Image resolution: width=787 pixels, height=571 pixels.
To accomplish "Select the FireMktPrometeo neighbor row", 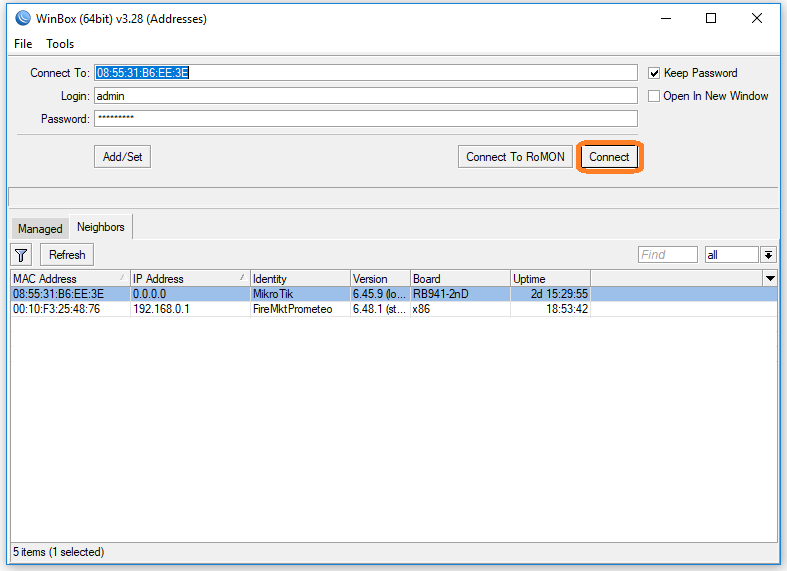I will [291, 309].
